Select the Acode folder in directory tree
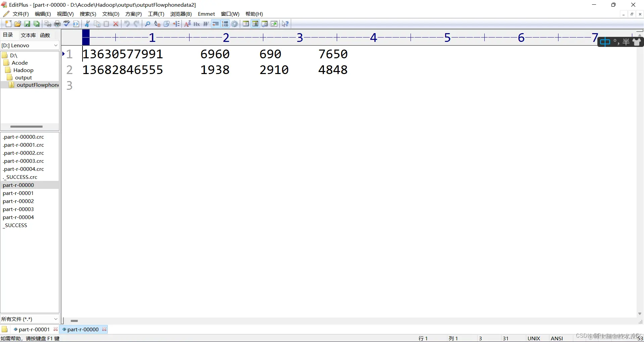This screenshot has width=644, height=342. click(x=20, y=63)
